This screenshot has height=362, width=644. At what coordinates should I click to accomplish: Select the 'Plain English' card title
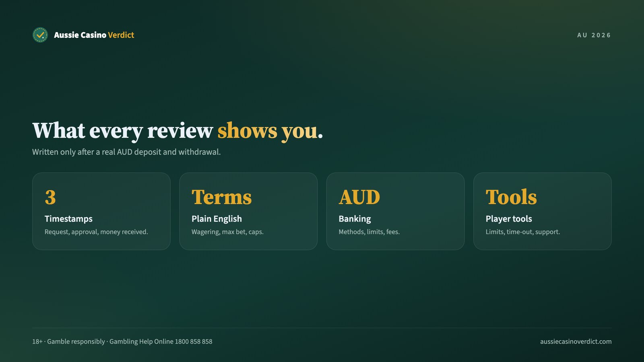click(217, 219)
